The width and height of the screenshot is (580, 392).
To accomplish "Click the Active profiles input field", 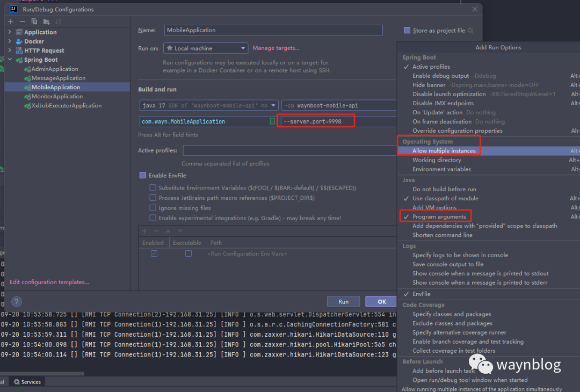I will click(x=289, y=150).
